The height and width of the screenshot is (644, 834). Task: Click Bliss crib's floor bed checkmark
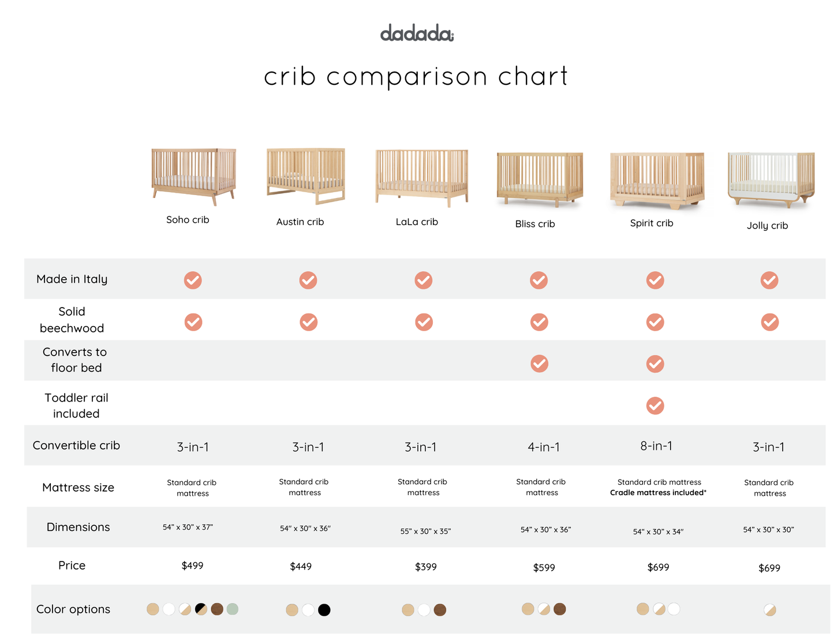540,364
